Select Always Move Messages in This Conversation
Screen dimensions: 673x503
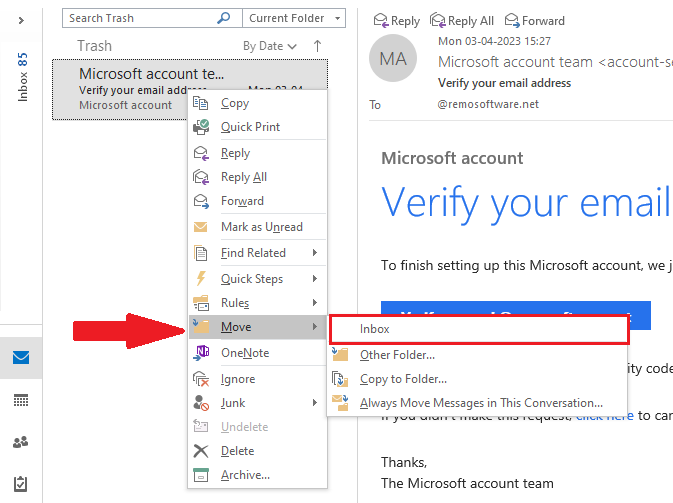477,403
